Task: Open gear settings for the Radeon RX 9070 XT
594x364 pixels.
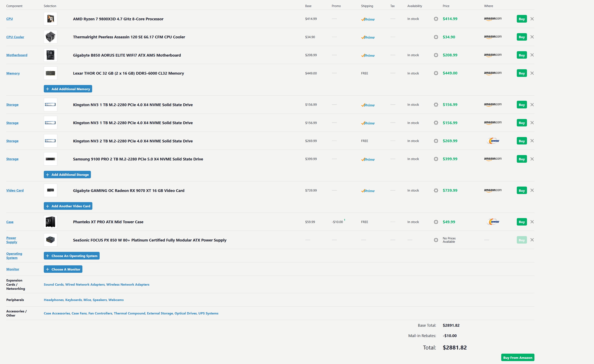Action: tap(436, 190)
